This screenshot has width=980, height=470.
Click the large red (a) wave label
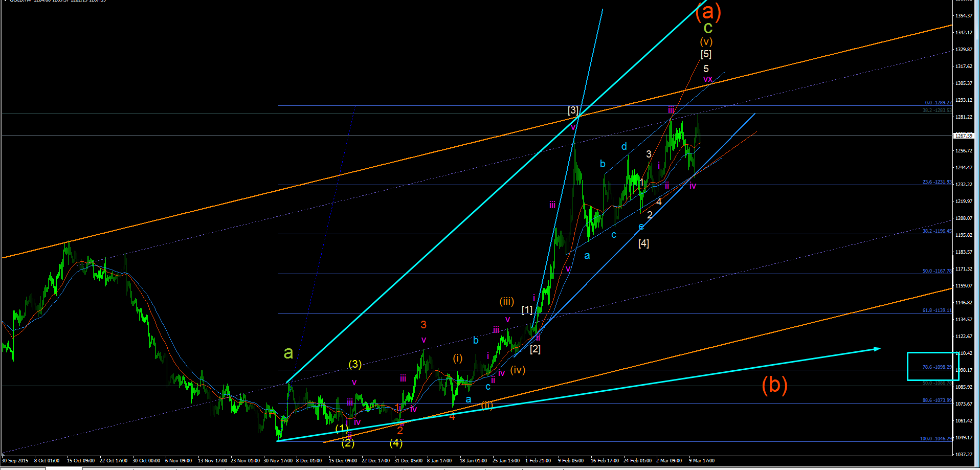[708, 11]
